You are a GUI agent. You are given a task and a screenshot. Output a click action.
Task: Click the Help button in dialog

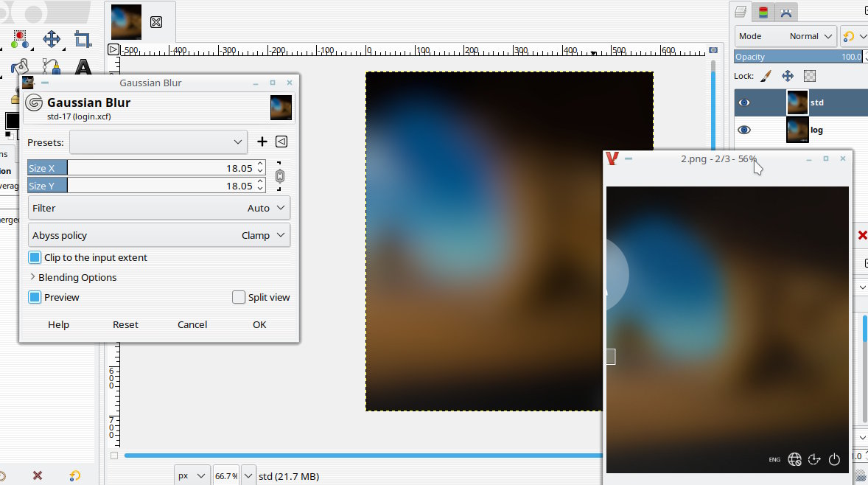58,324
